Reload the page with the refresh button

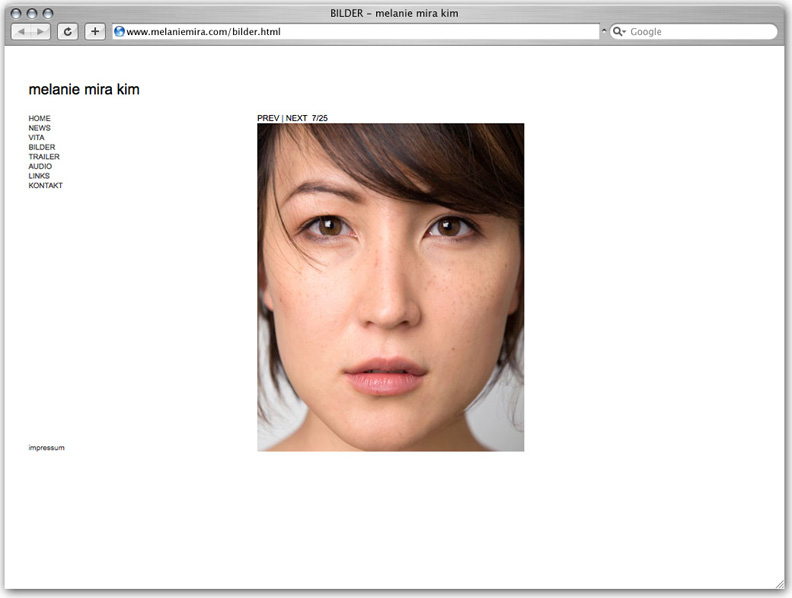point(68,32)
